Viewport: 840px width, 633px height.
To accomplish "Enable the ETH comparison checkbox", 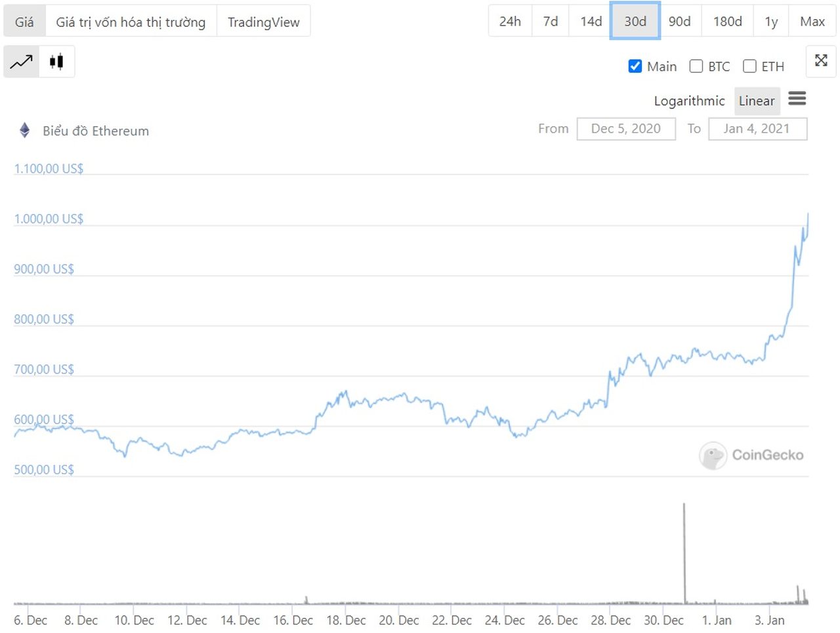I will [x=749, y=66].
